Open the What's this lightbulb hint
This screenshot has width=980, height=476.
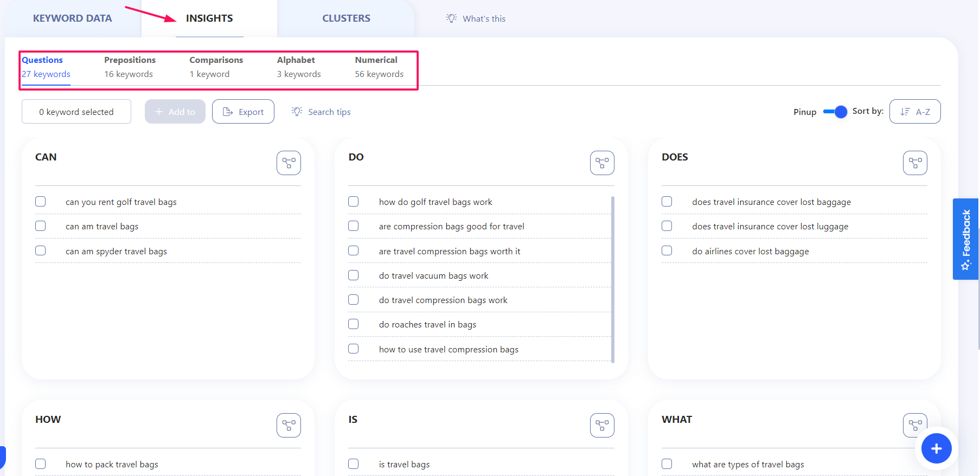476,18
